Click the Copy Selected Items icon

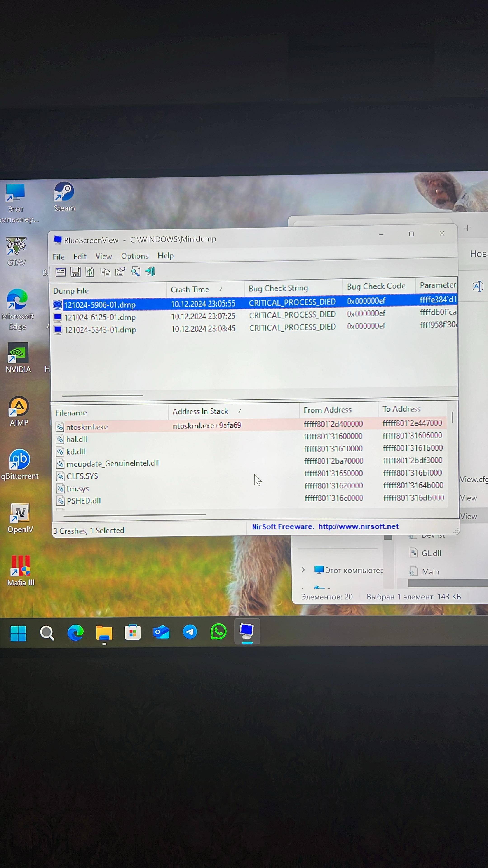point(105,271)
